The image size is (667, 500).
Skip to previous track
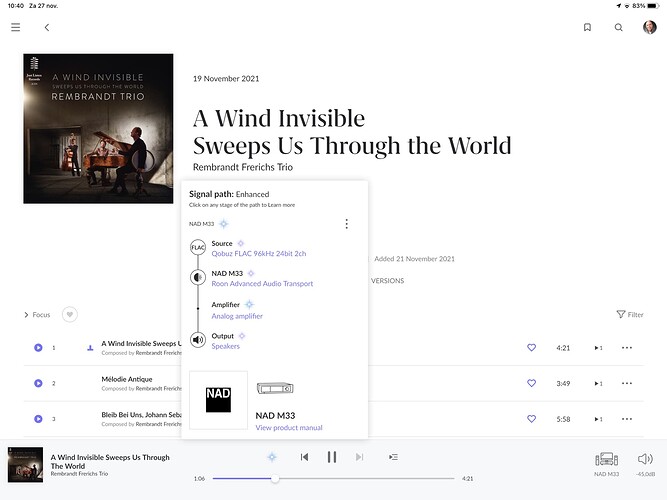[304, 457]
